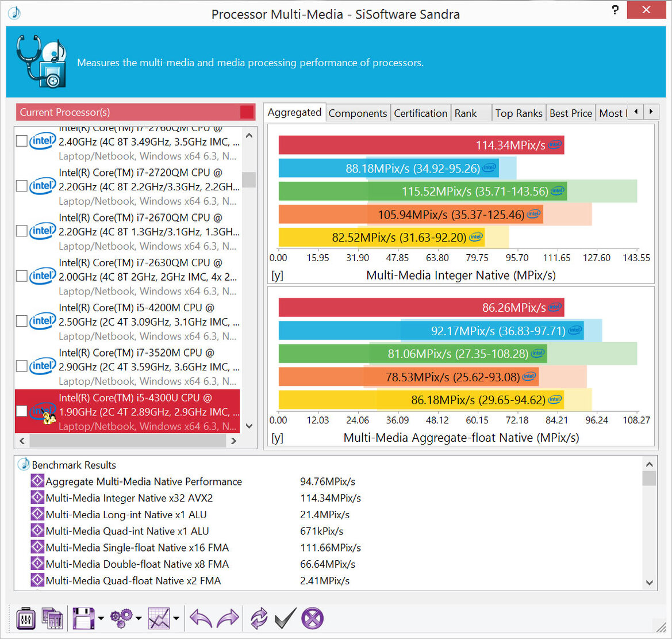Click the text Multi-Media Quad-float Native x2 FMA
The image size is (672, 639).
pyautogui.click(x=133, y=581)
